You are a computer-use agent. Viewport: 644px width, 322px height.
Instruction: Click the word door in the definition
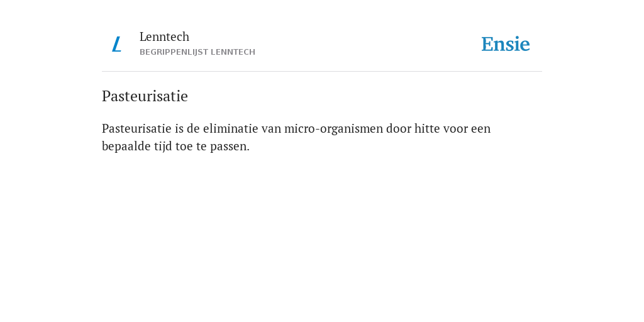pyautogui.click(x=398, y=128)
